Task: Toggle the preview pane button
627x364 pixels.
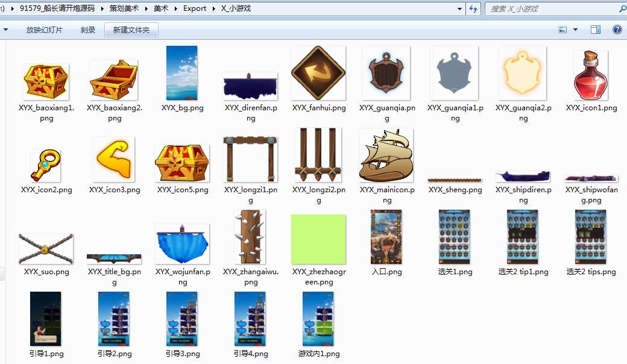Action: [x=596, y=30]
